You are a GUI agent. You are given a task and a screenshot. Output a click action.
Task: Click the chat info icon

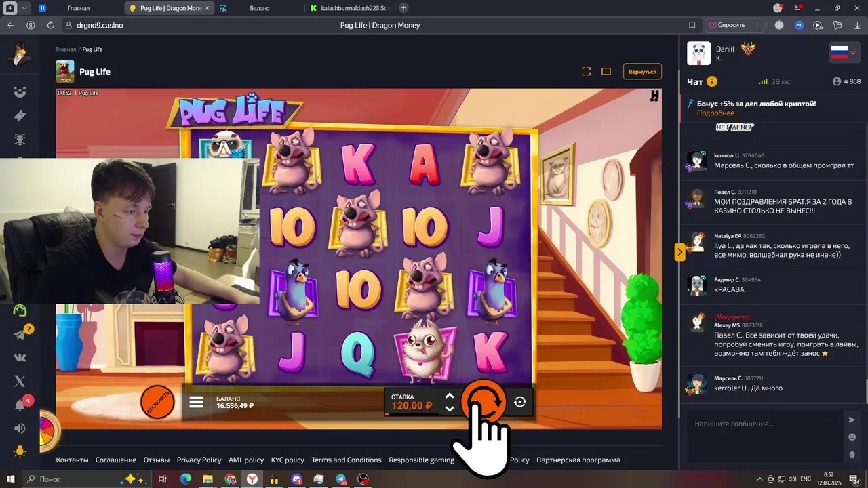[712, 81]
